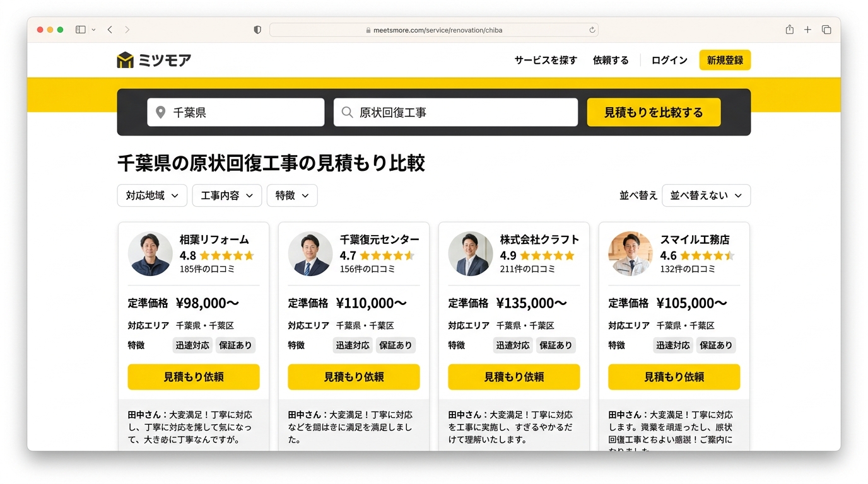
Task: Click the 見積もりを比較する button
Action: point(654,112)
